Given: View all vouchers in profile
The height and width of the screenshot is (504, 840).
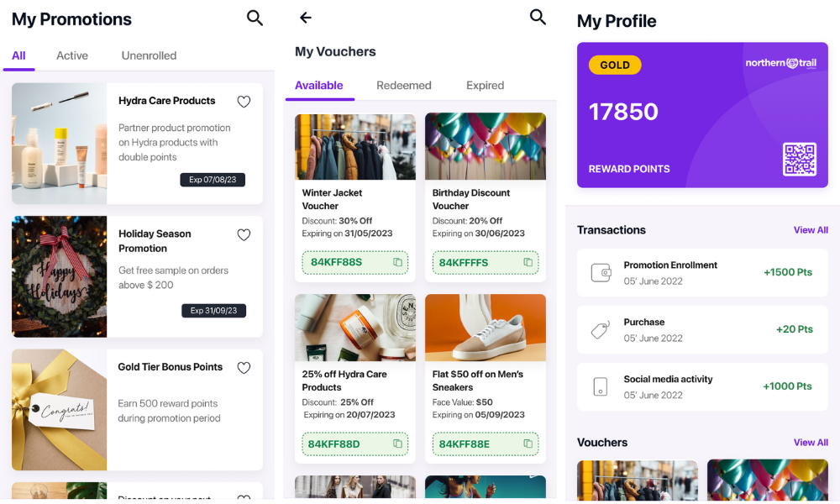Looking at the screenshot, I should 811,443.
